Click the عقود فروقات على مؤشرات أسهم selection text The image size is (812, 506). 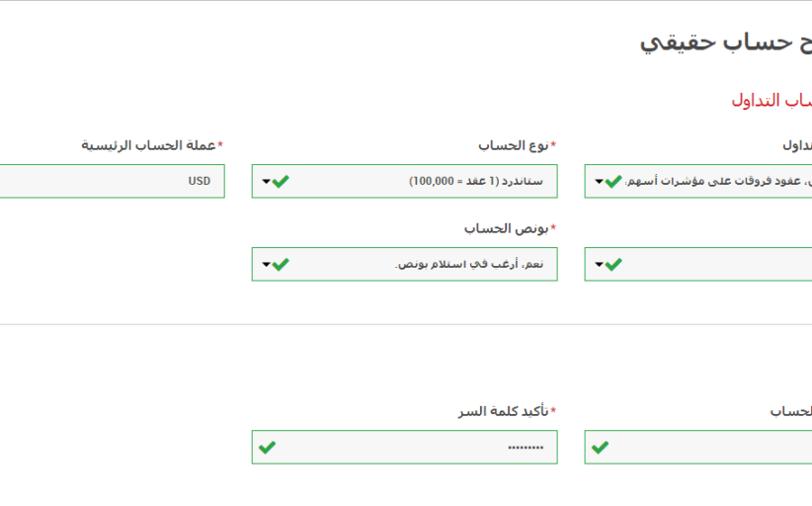click(x=720, y=181)
